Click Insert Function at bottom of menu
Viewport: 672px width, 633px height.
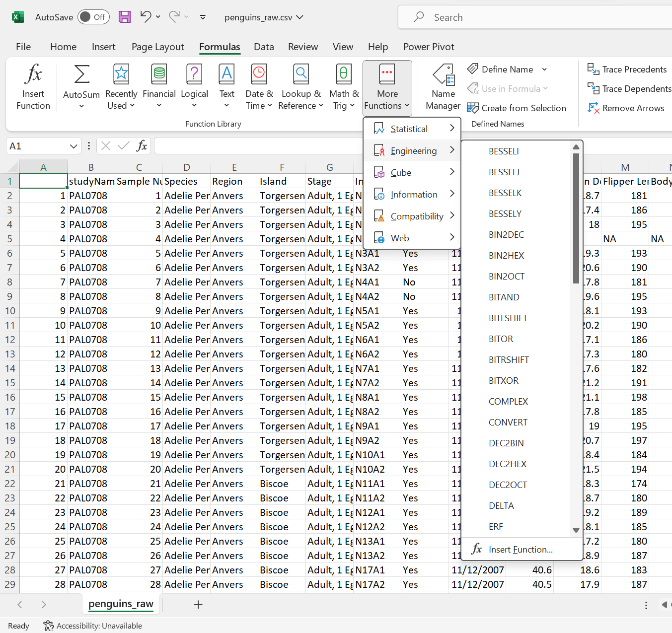pyautogui.click(x=520, y=550)
